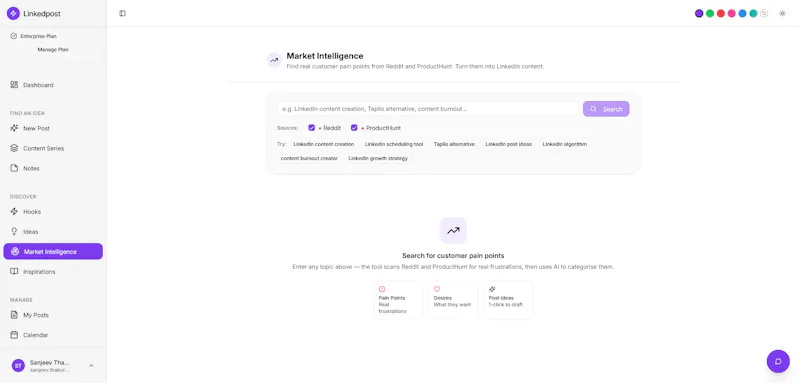Click the Content Series layers icon
The image size is (800, 383).
14,148
